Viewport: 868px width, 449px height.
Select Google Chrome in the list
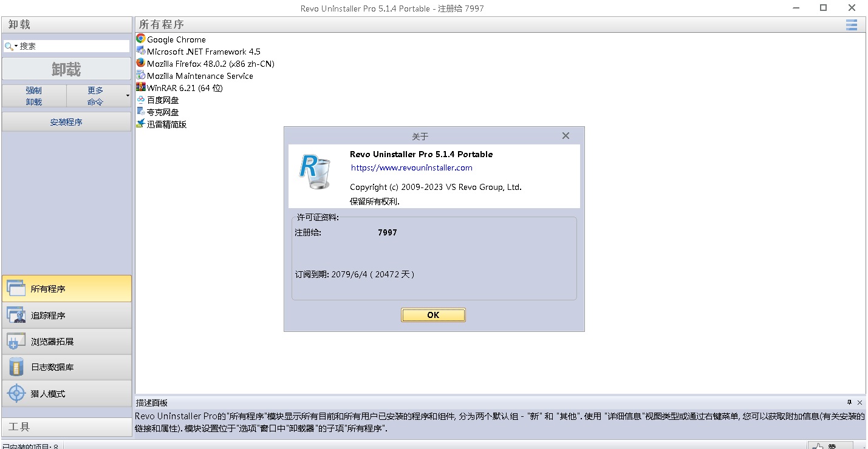click(x=176, y=39)
